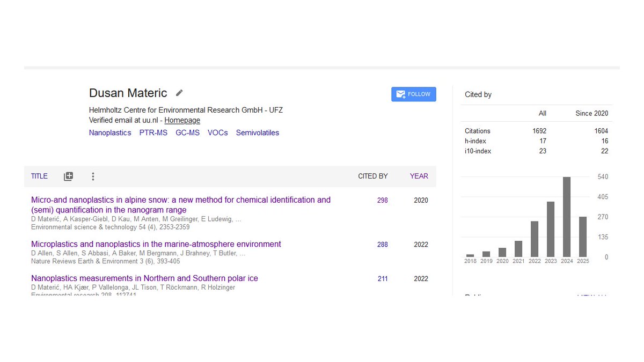Click the Environmental science & technology journal line
Viewport: 644px width, 362px height.
coord(111,227)
